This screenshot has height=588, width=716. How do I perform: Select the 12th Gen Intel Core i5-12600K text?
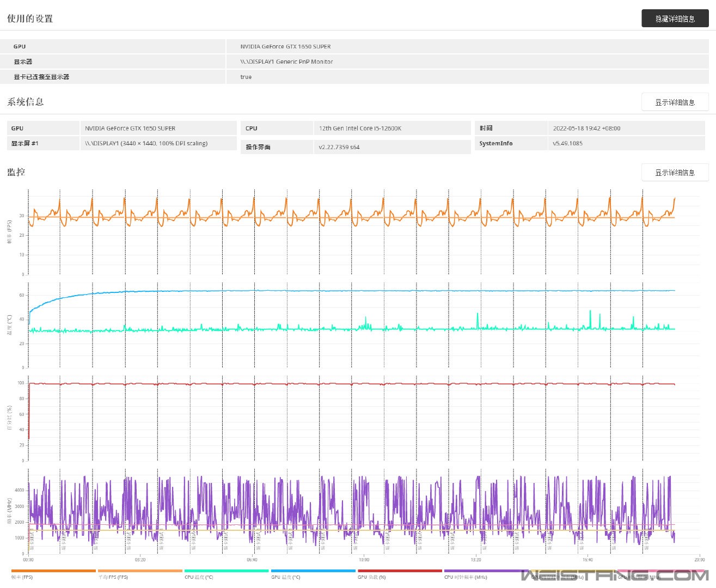click(x=360, y=128)
